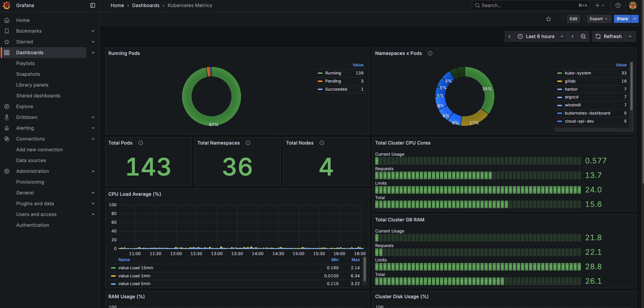The image size is (644, 308).
Task: Toggle the value Load 1min series
Action: point(134,276)
